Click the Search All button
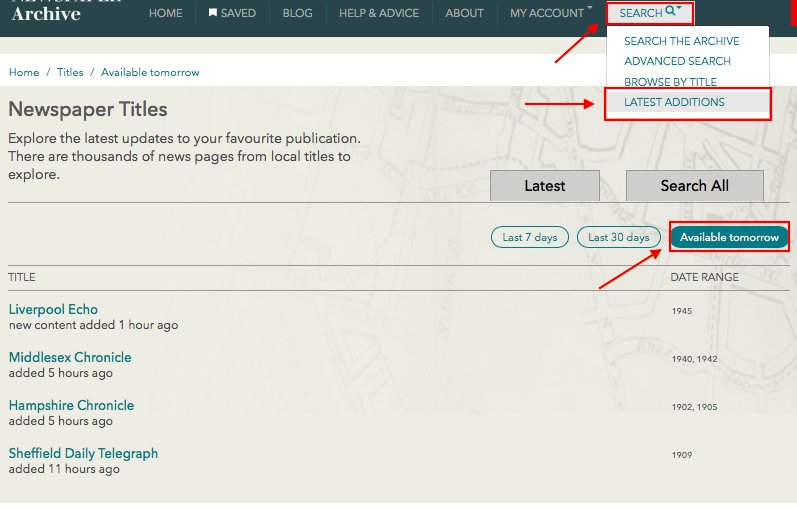The width and height of the screenshot is (797, 508). [694, 186]
